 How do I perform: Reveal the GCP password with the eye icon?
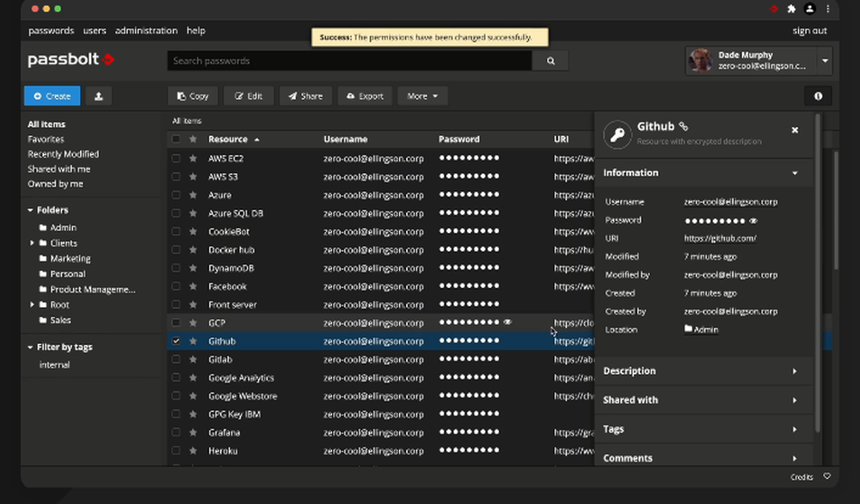click(508, 323)
